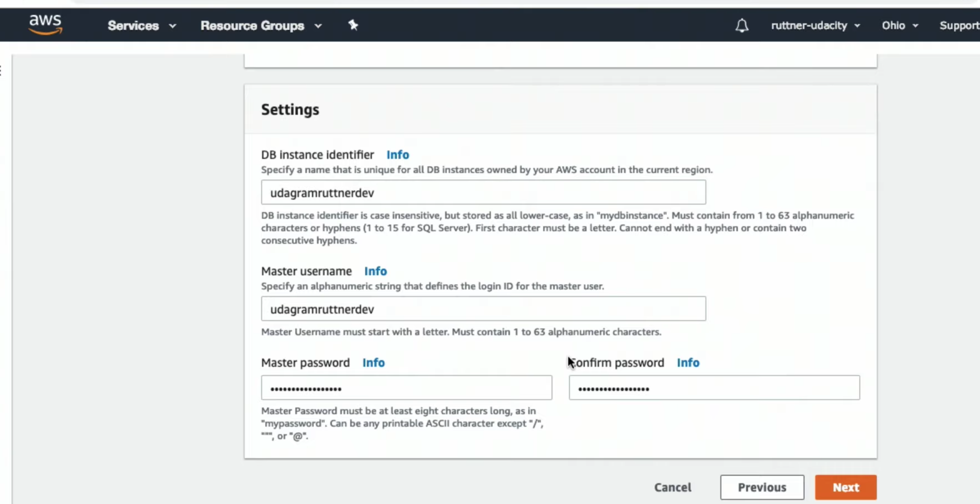Expand the Resource Groups menu
This screenshot has height=504, width=980.
point(261,26)
